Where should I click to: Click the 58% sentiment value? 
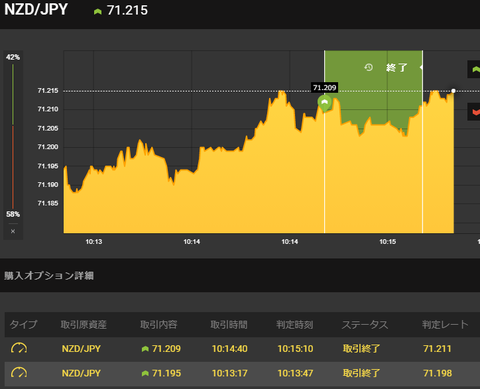point(13,214)
